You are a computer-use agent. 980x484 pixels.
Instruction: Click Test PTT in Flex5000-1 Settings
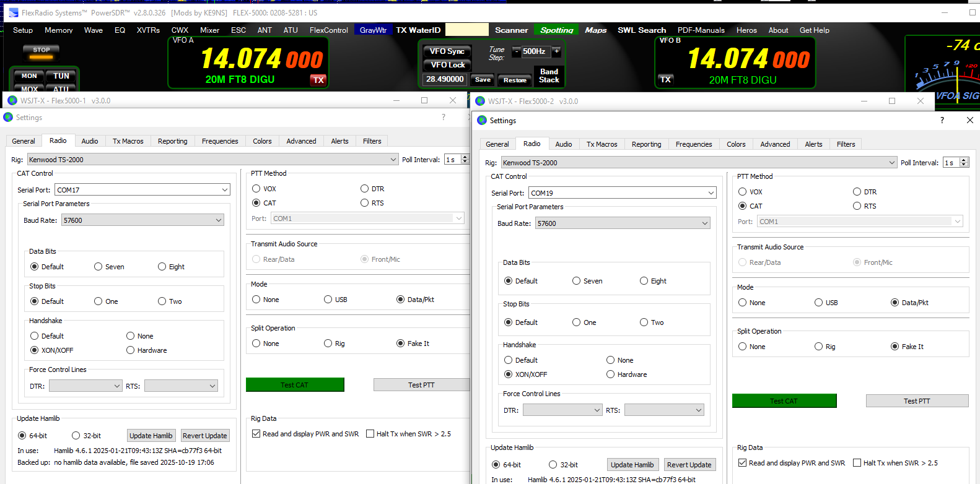coord(421,385)
